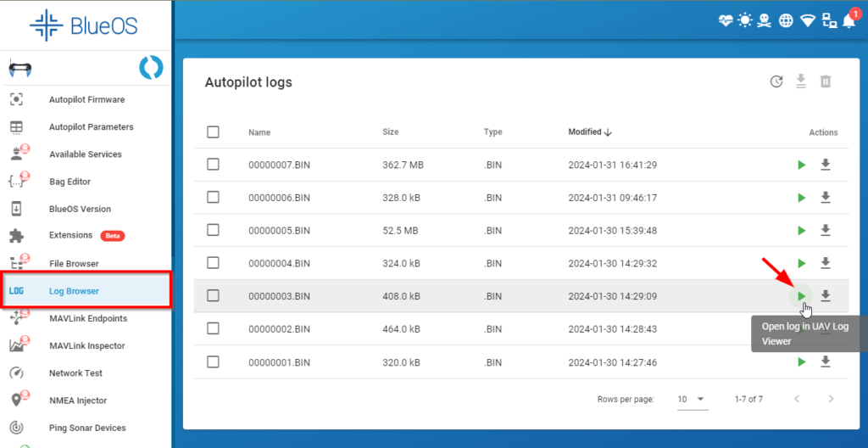Toggle the select-all logs checkbox
Screen dimensions: 868x448
click(213, 132)
